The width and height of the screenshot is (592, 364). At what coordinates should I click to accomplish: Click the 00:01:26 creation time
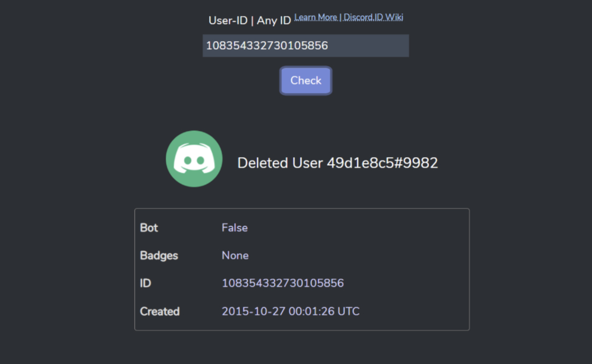tap(311, 311)
